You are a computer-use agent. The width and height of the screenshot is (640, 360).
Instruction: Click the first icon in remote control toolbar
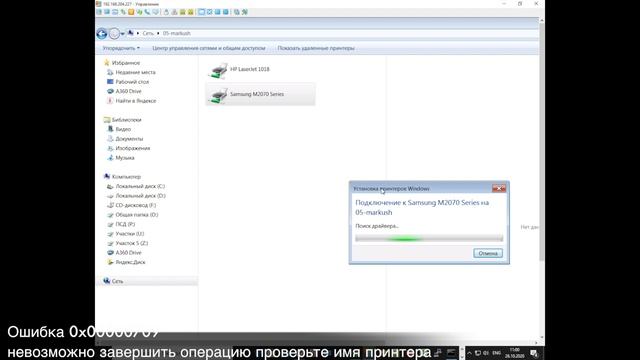99,12
